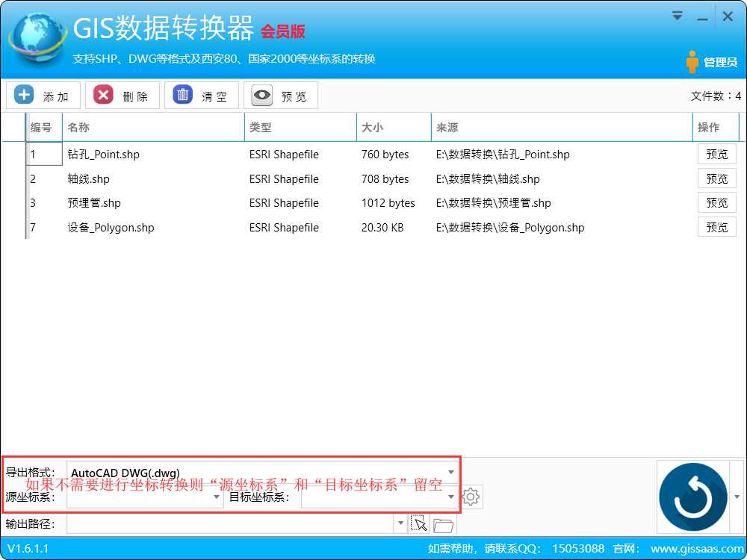Image resolution: width=747 pixels, height=560 pixels.
Task: Sort by the 编号 column header
Action: (x=43, y=127)
